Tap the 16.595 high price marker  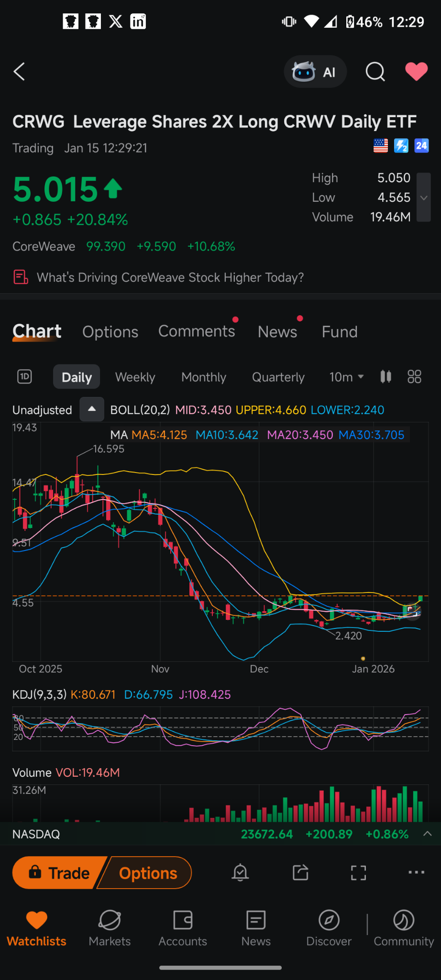[x=109, y=449]
